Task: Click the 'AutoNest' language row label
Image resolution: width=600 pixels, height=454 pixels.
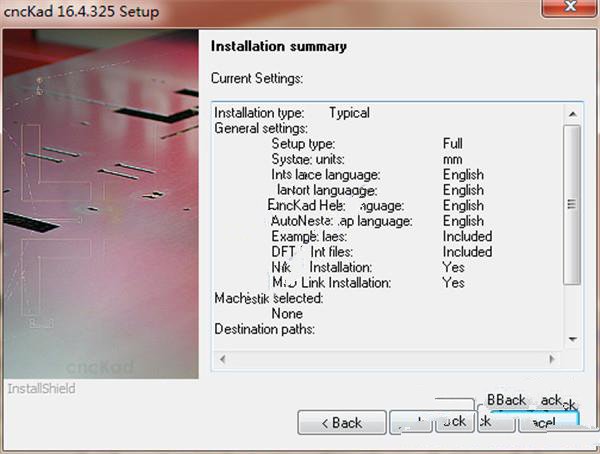Action: click(x=342, y=221)
